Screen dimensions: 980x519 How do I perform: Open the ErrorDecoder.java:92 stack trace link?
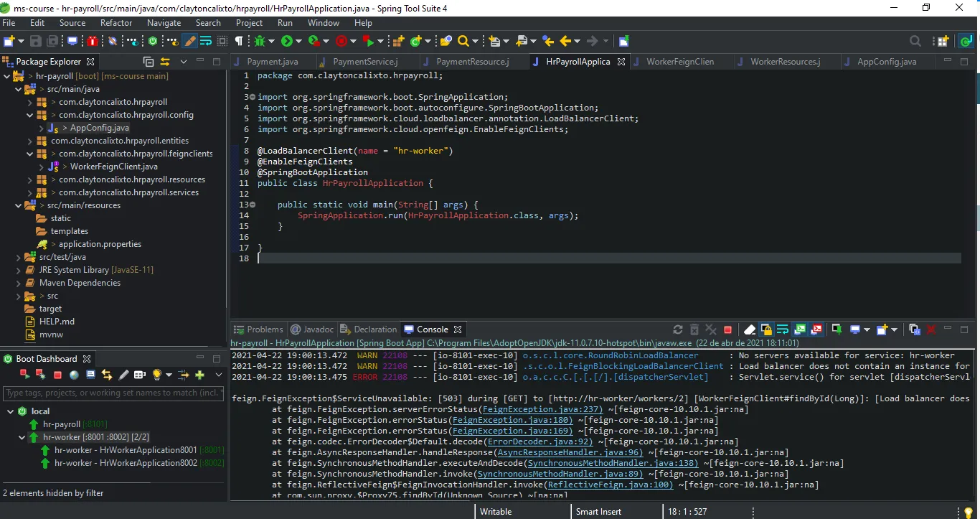click(x=540, y=441)
